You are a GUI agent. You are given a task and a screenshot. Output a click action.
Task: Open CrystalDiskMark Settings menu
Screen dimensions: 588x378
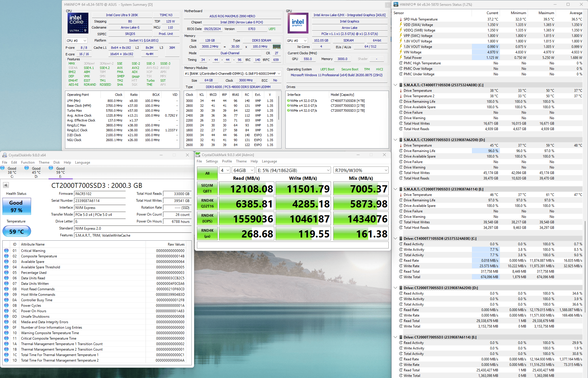tap(212, 161)
